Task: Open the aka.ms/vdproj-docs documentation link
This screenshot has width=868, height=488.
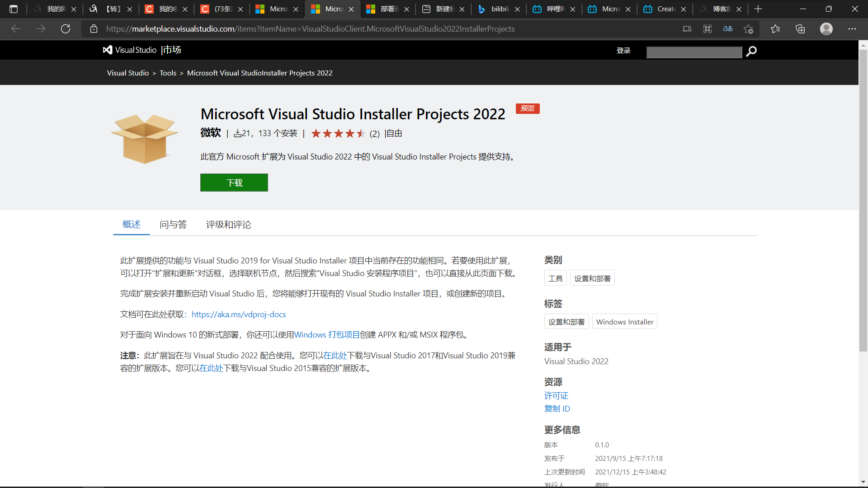Action: coord(239,314)
